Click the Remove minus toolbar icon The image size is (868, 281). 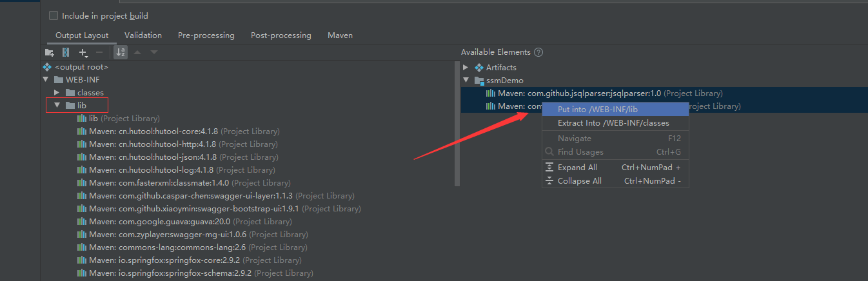point(99,52)
